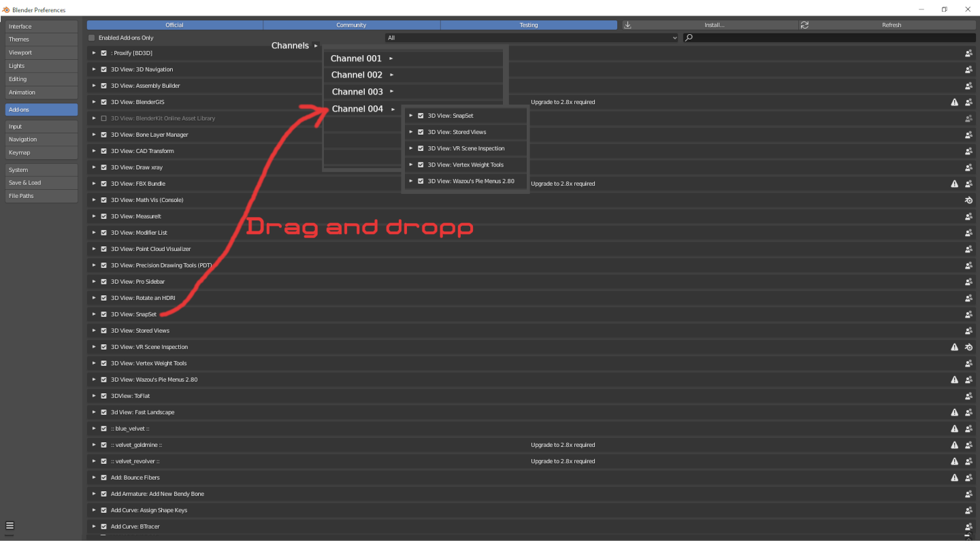Select the Testing support-level tab

tap(529, 25)
